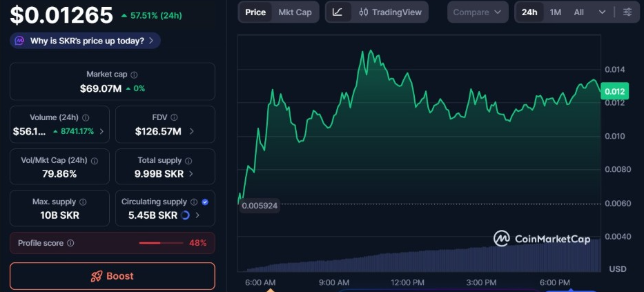The height and width of the screenshot is (292, 644).
Task: Click the 5.45B SKR circulating supply
Action: pos(153,215)
